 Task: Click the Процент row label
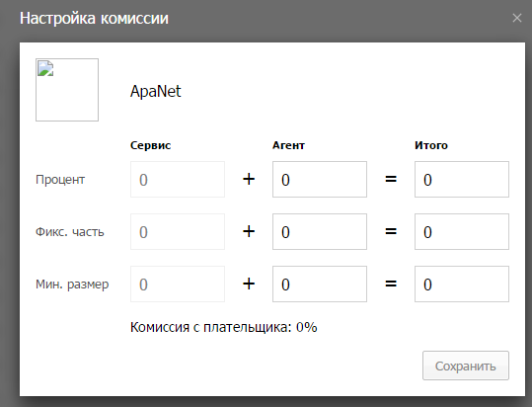[x=60, y=180]
